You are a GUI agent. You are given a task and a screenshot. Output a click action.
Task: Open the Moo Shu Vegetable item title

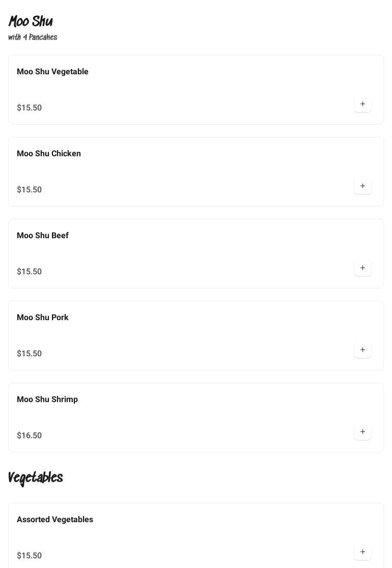click(x=52, y=72)
